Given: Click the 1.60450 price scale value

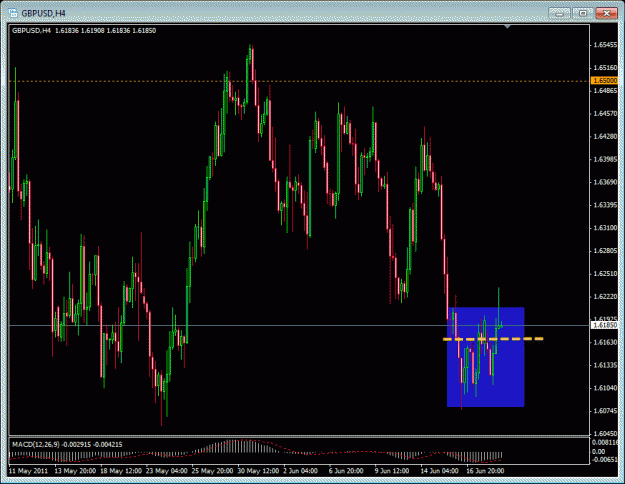Looking at the screenshot, I should (x=605, y=433).
